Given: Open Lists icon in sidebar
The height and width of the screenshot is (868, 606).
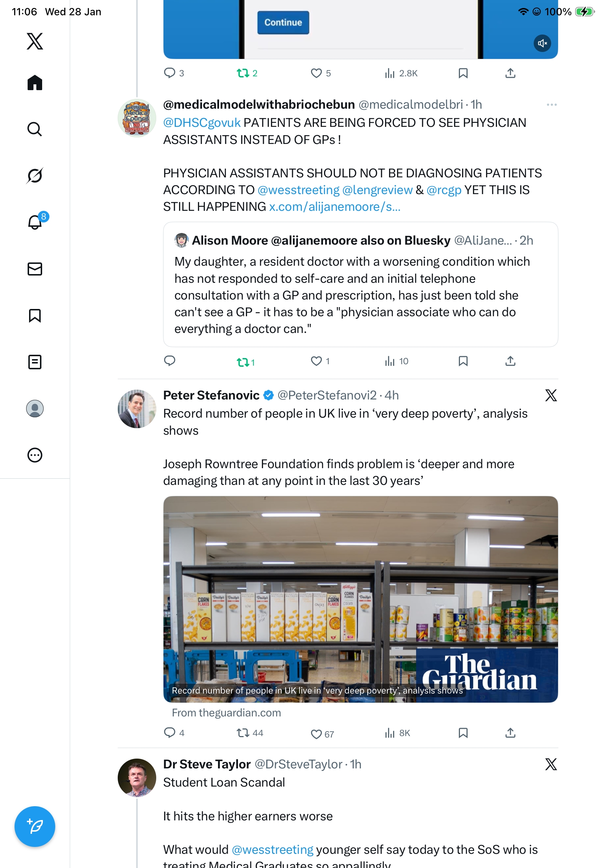Looking at the screenshot, I should click(35, 362).
